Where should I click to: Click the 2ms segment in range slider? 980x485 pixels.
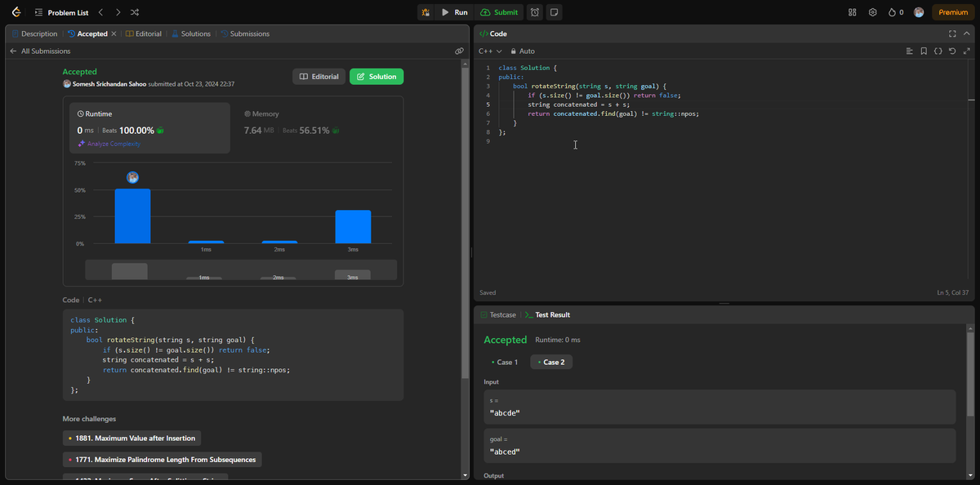[x=278, y=278]
